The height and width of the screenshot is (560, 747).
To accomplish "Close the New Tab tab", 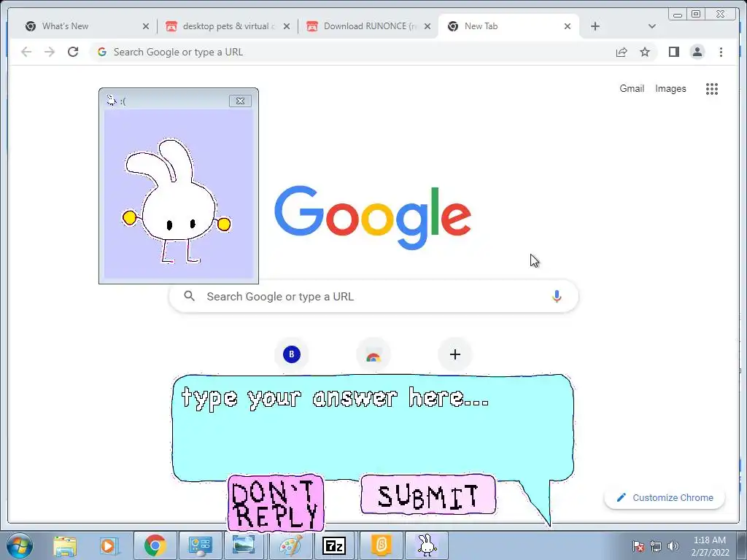I will pyautogui.click(x=568, y=26).
